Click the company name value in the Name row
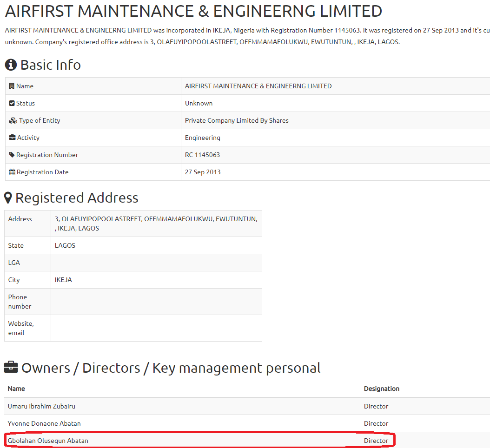 [x=258, y=86]
